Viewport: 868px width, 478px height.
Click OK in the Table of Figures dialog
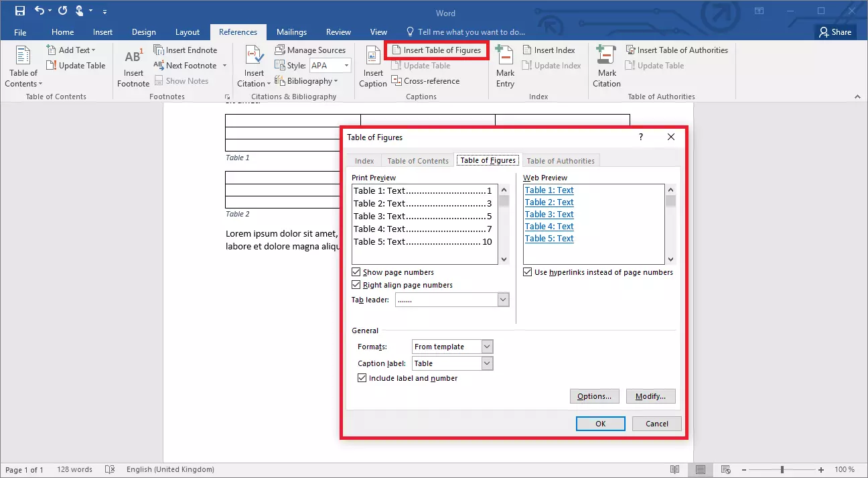coord(601,424)
